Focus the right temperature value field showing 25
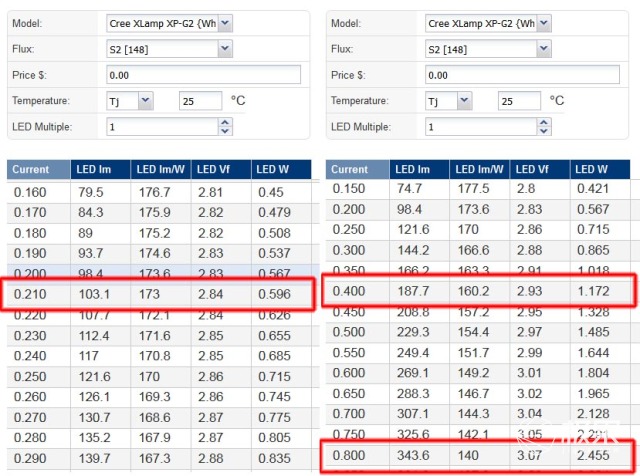Image resolution: width=640 pixels, height=476 pixels. pos(520,101)
